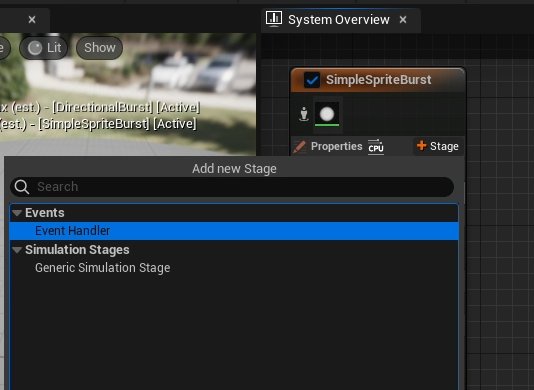The width and height of the screenshot is (534, 390).
Task: Click the search magnifier icon
Action: click(22, 187)
